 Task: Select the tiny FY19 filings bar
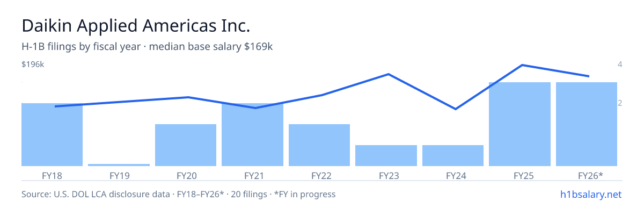point(119,165)
